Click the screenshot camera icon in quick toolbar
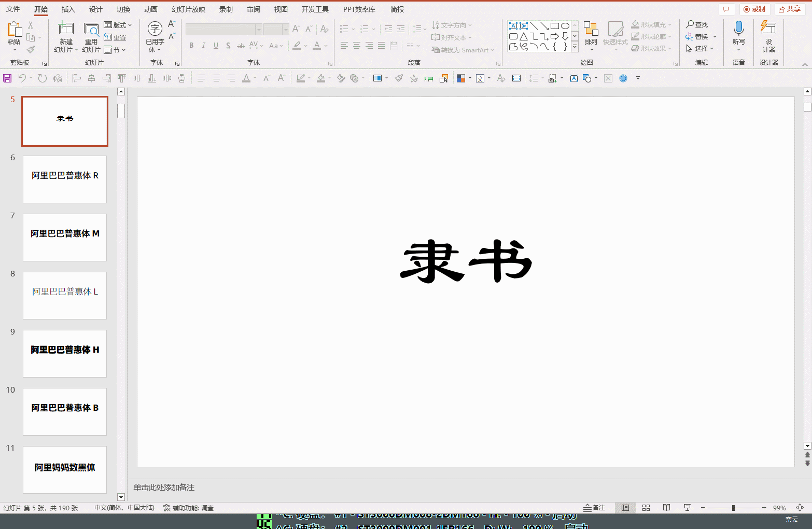 coord(553,78)
